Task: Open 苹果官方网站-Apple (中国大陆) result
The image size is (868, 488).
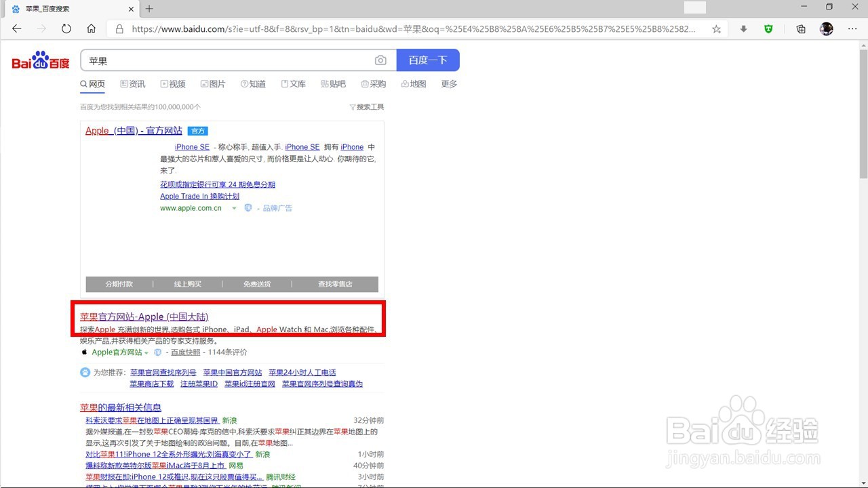Action: (x=144, y=317)
